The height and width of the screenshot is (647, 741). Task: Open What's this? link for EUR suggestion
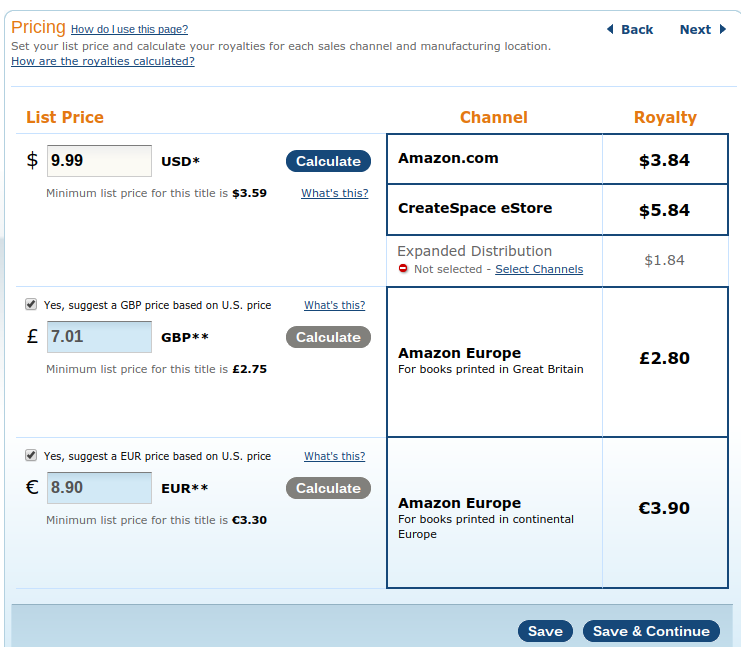335,456
